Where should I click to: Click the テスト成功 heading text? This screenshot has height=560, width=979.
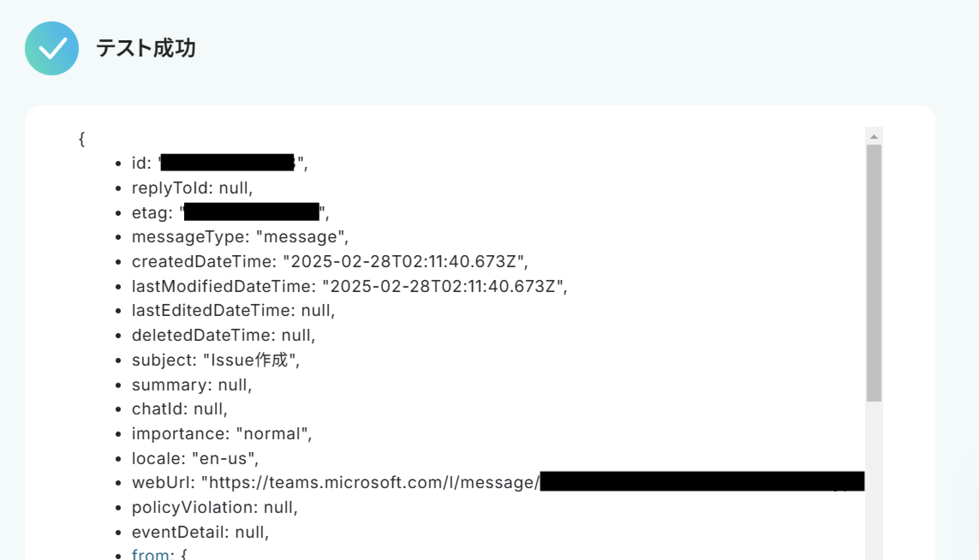tap(146, 48)
